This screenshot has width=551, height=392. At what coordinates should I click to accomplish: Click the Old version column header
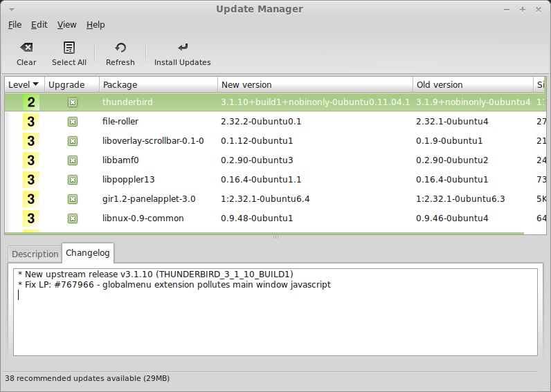[473, 84]
